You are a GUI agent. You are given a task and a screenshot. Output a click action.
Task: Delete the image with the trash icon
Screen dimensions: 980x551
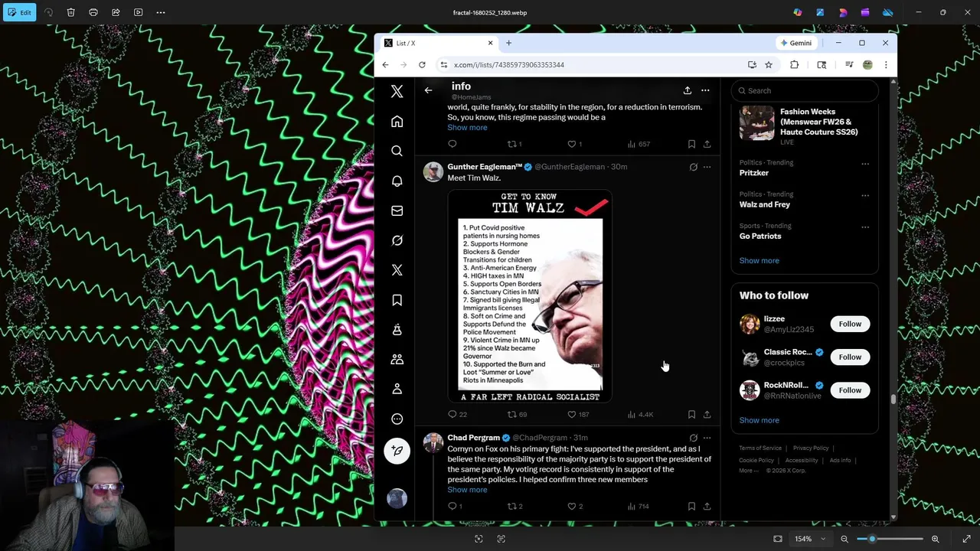pos(71,12)
